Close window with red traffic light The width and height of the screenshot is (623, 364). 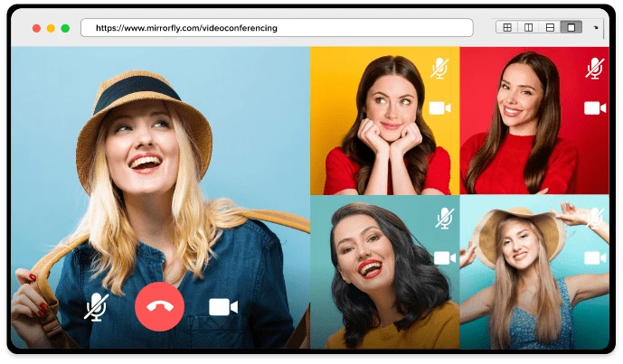36,28
